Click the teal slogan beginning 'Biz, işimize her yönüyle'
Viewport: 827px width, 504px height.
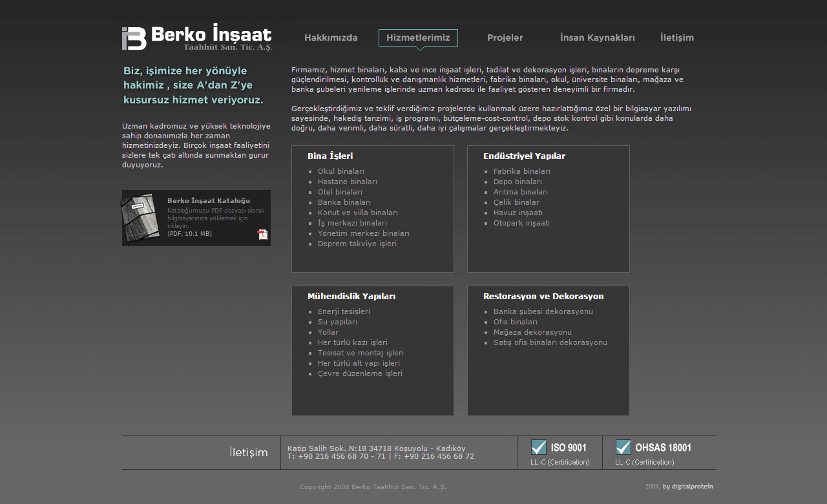click(193, 85)
